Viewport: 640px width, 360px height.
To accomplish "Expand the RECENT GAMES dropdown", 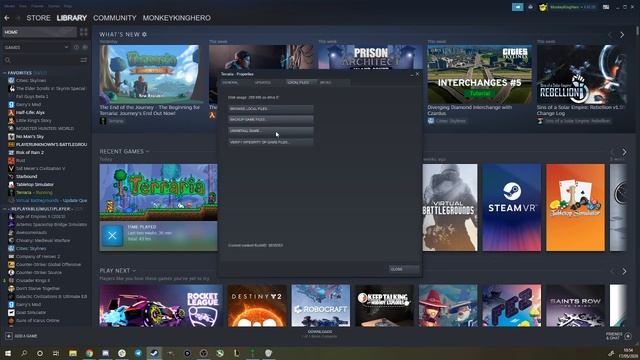I will pyautogui.click(x=124, y=151).
